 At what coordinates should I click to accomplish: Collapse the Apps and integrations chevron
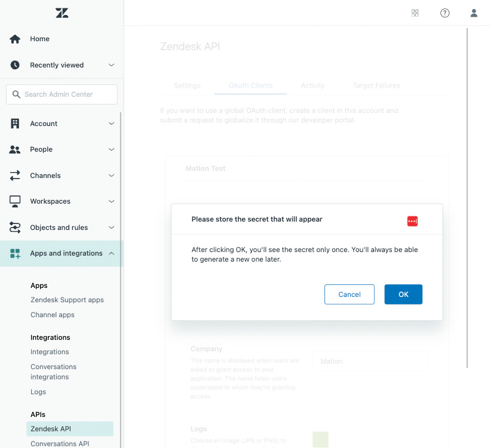pyautogui.click(x=111, y=253)
